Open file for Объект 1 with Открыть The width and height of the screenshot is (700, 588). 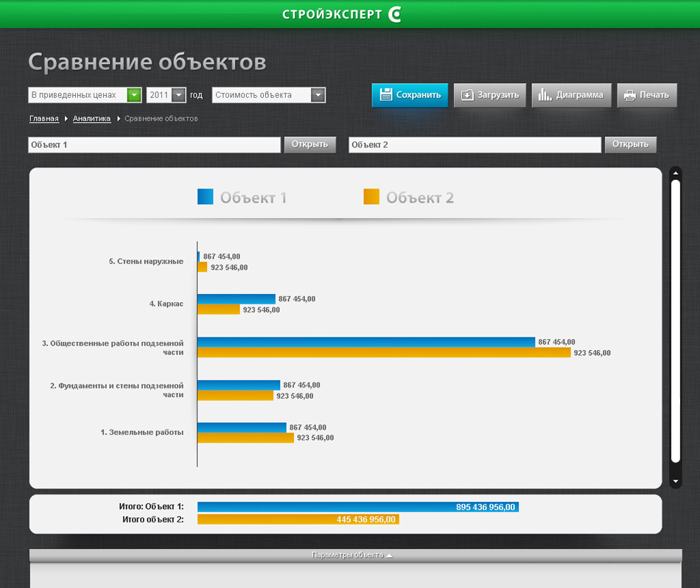[309, 144]
